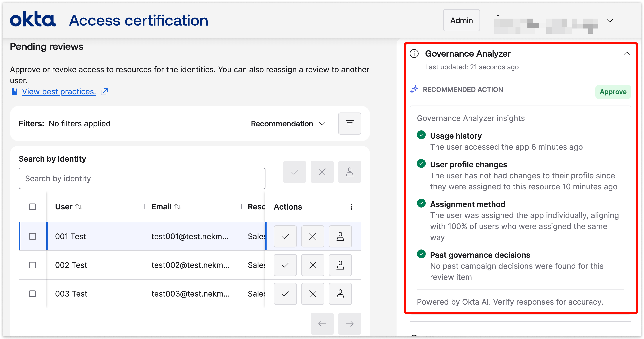Click the bulk reassign person button
This screenshot has width=644, height=339.
pos(350,172)
